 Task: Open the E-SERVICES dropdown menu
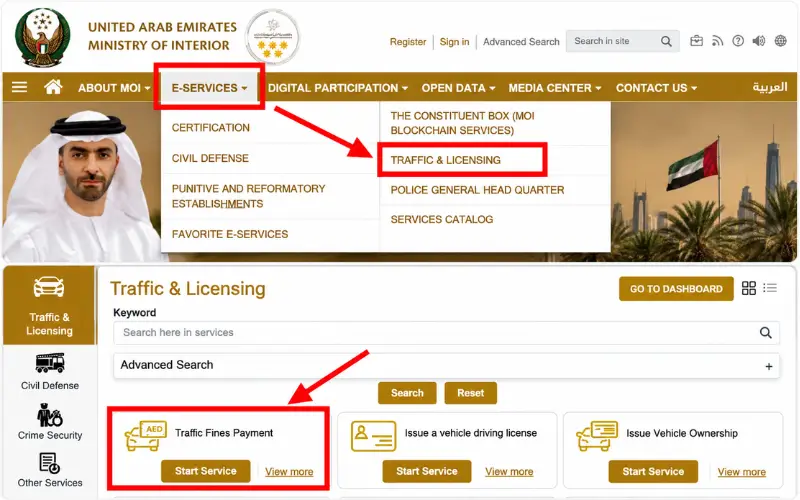(209, 88)
